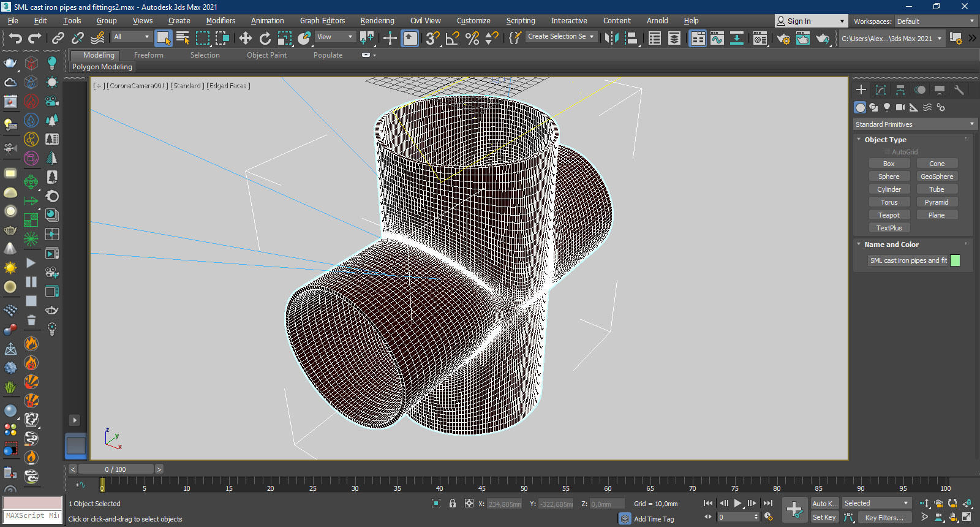Open the Display panel tab
Viewport: 980px width, 527px height.
940,89
